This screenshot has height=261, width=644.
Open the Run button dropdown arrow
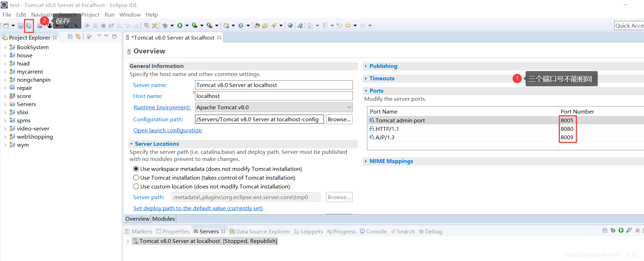[187, 25]
